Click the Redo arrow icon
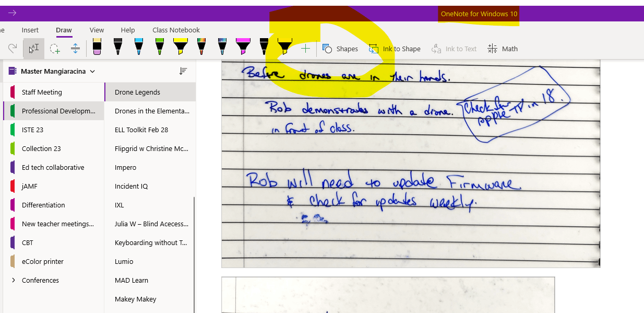Viewport: 644px width, 313px height. (13, 48)
